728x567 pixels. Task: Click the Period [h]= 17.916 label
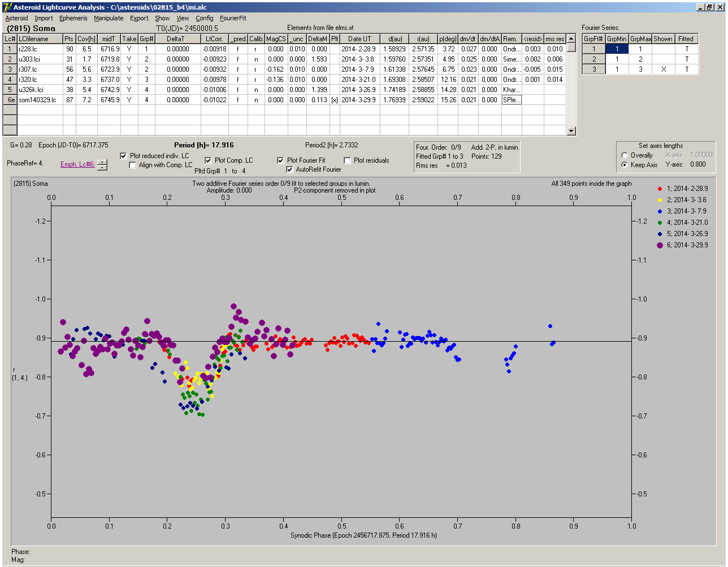coord(204,145)
